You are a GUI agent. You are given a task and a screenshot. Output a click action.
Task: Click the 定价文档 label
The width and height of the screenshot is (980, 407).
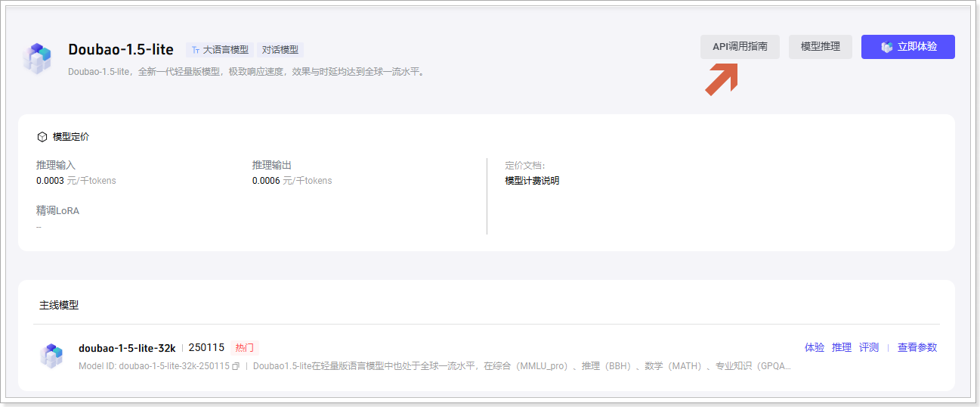coord(525,165)
